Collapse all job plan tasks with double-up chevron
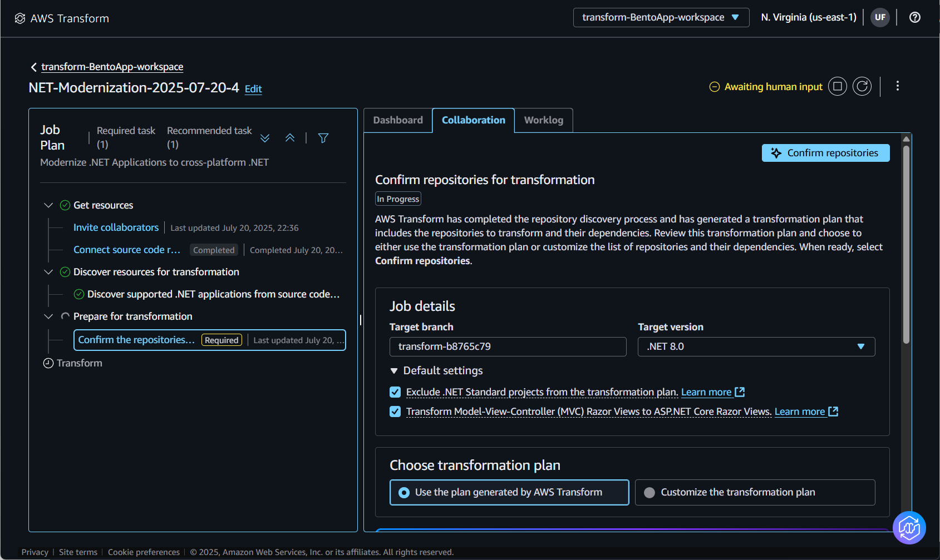The image size is (940, 560). pyautogui.click(x=290, y=138)
